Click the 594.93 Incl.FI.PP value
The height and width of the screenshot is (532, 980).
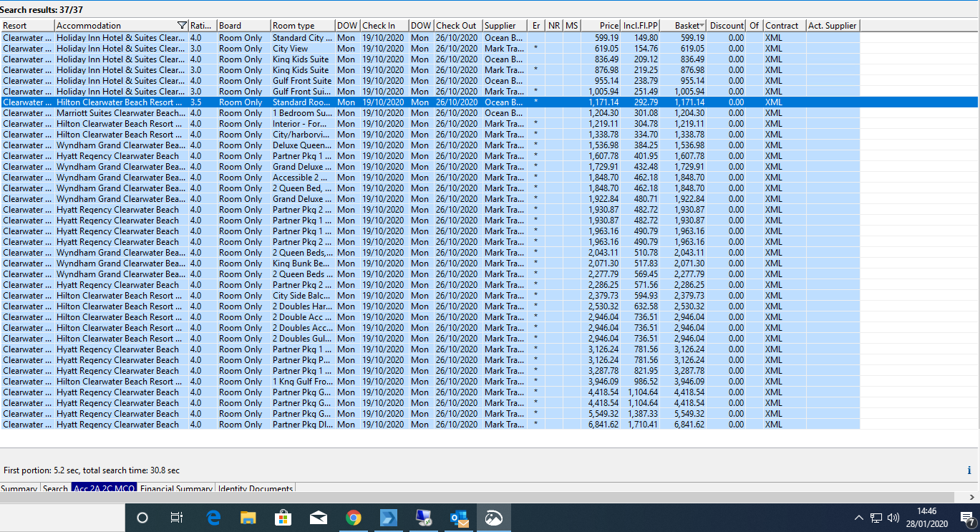coord(646,296)
